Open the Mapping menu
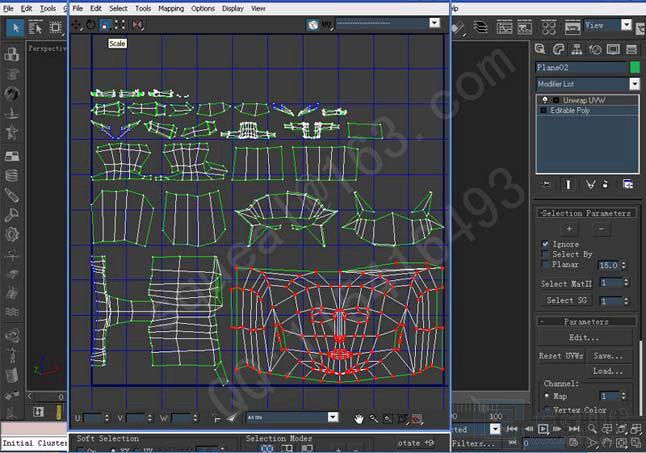 click(x=171, y=8)
